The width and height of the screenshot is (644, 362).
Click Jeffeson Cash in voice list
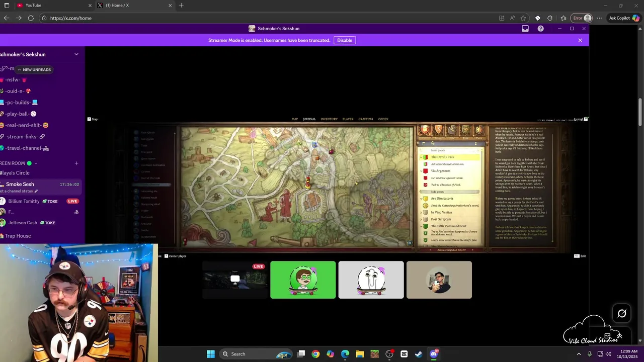tap(23, 223)
